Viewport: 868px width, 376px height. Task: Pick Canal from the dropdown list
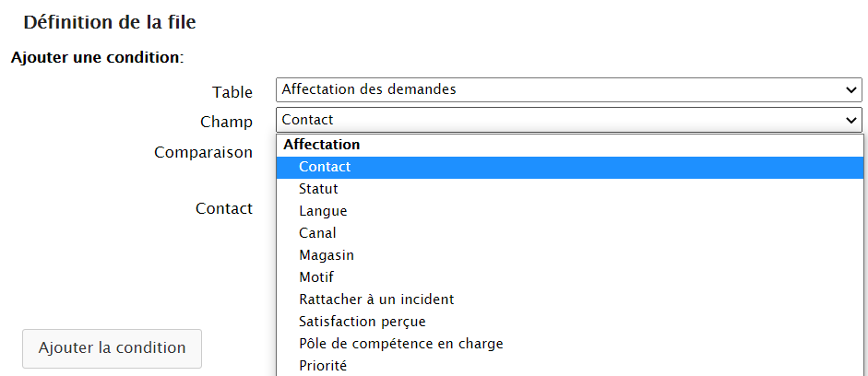(317, 233)
